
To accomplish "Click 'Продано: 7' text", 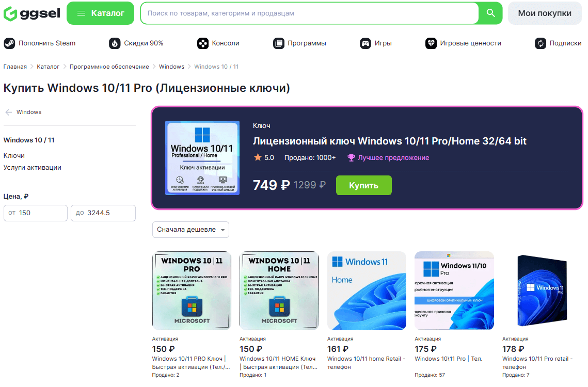I will [x=516, y=375].
